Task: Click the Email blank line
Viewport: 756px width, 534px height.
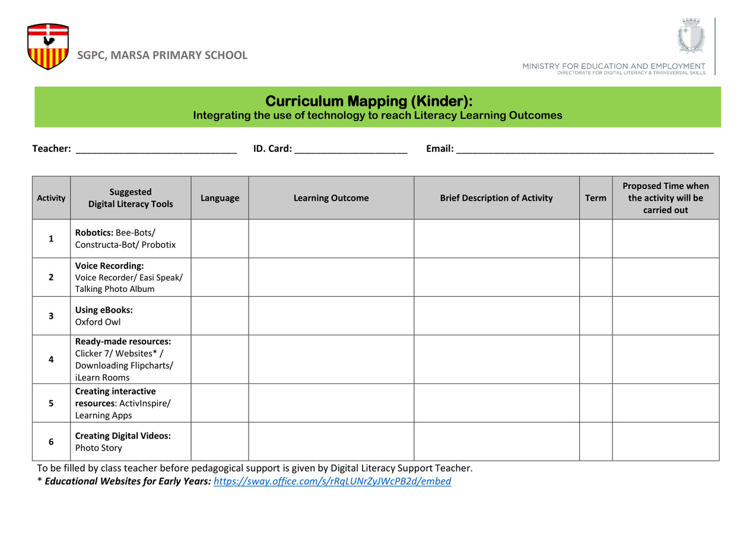Action: tap(585, 149)
